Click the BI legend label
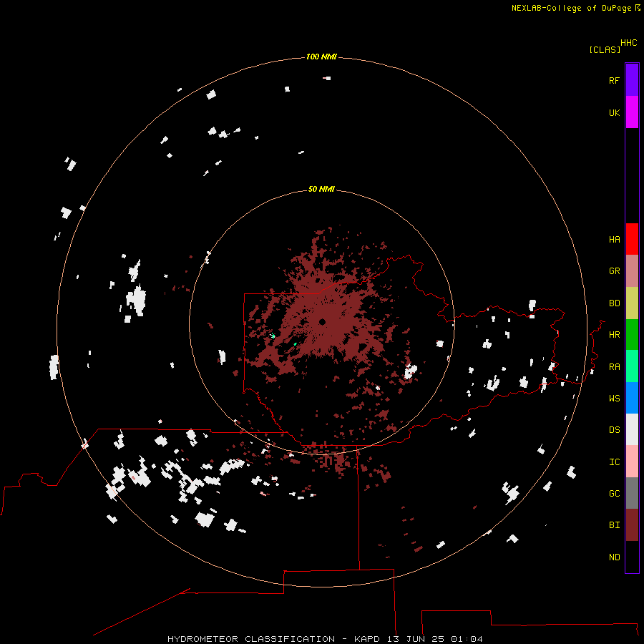This screenshot has height=644, width=644. [x=615, y=525]
